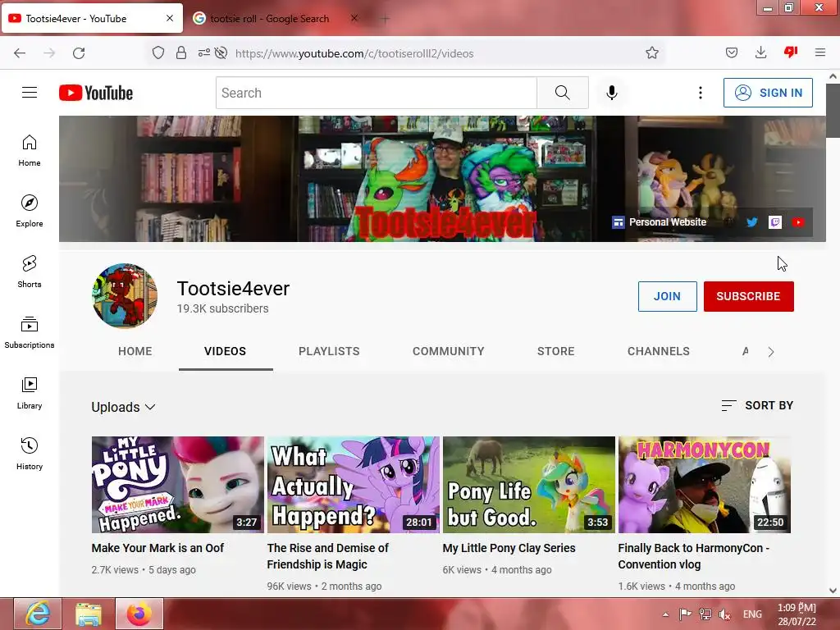Open the YouTube link icon in banner

(798, 222)
